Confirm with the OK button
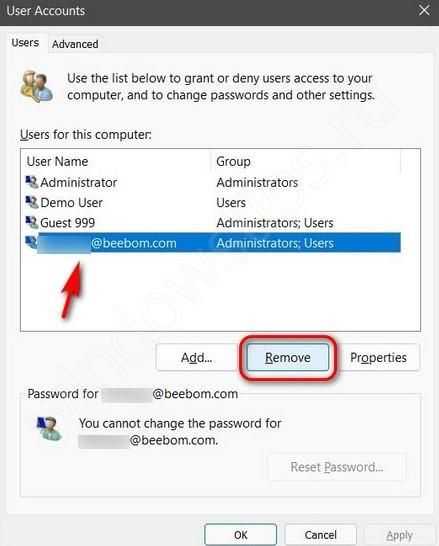 [241, 535]
